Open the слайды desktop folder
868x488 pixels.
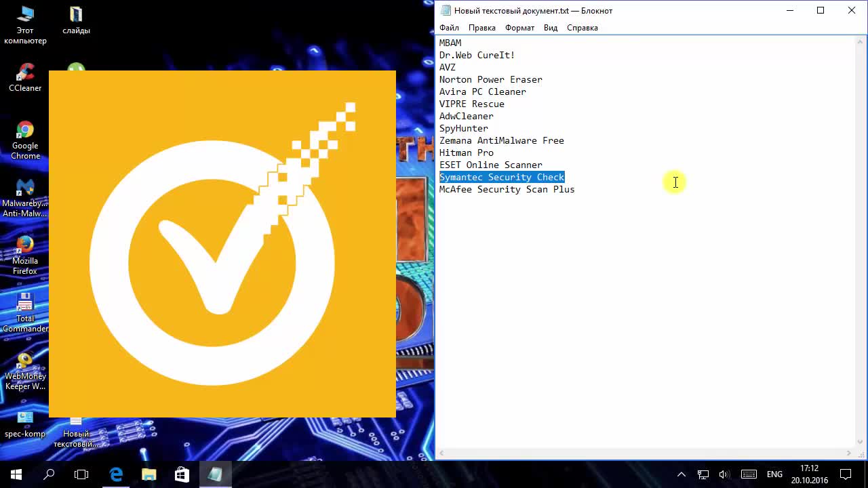76,20
